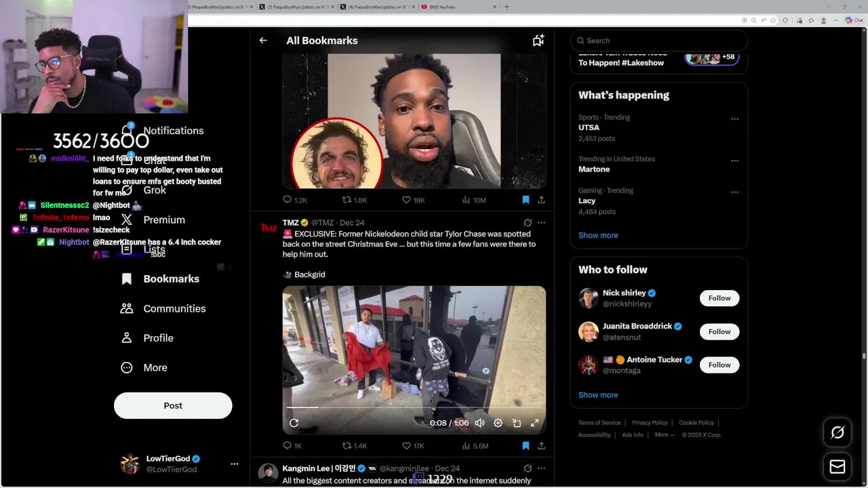868x488 pixels.
Task: Follow Nick shirley
Action: [x=719, y=298]
